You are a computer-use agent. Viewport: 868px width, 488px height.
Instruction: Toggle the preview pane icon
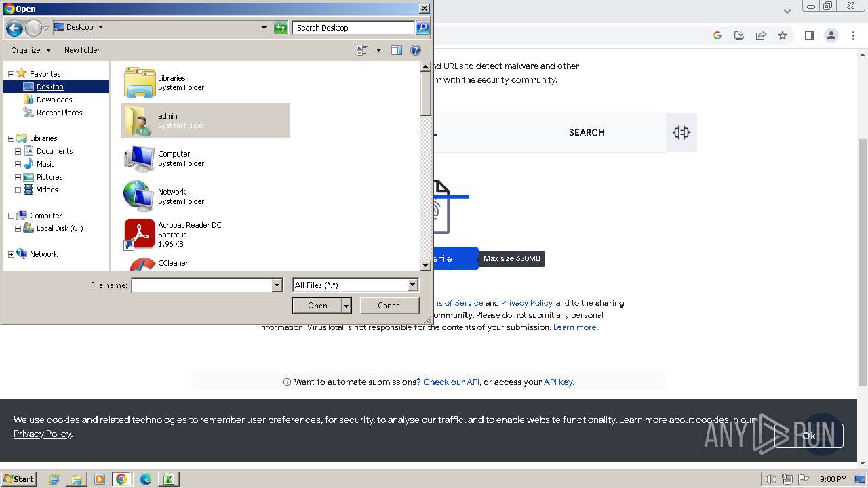click(397, 50)
